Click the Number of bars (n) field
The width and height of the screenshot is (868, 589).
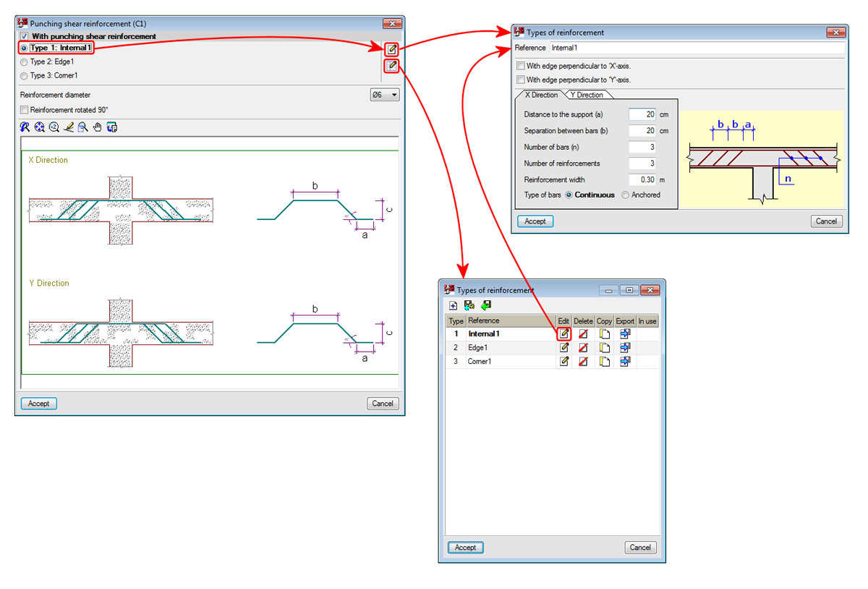pos(642,147)
